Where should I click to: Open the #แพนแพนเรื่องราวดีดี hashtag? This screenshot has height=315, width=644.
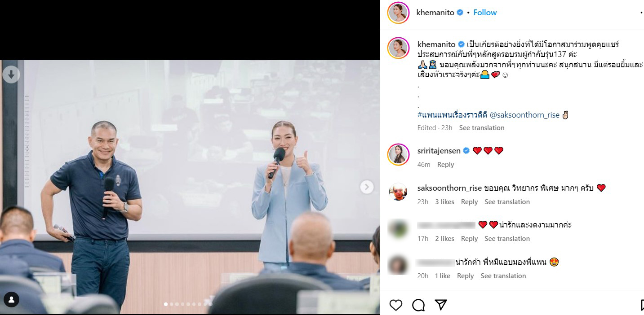[453, 115]
